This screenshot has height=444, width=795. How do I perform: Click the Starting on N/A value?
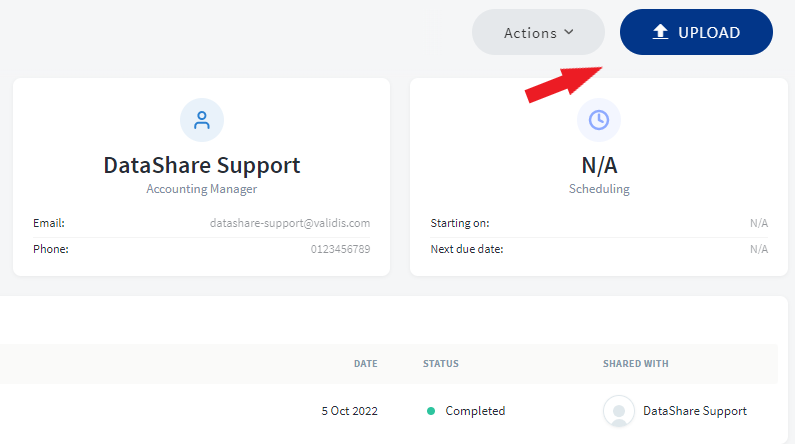(759, 223)
